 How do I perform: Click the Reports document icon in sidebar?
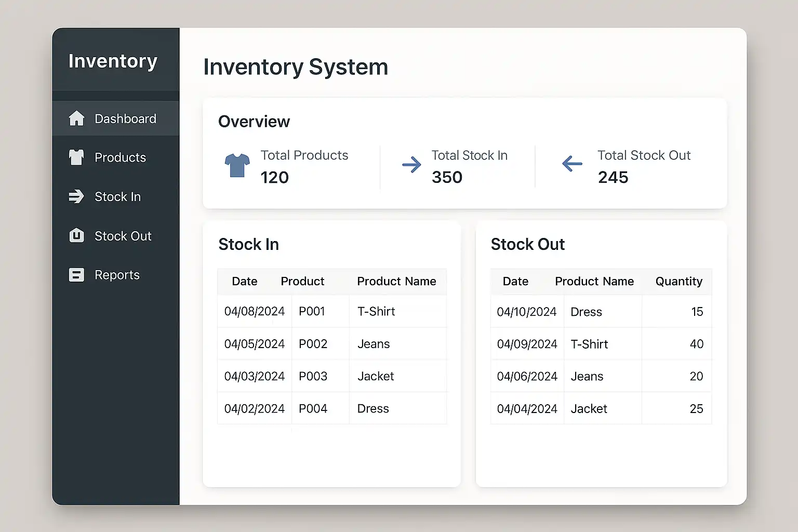pyautogui.click(x=76, y=275)
